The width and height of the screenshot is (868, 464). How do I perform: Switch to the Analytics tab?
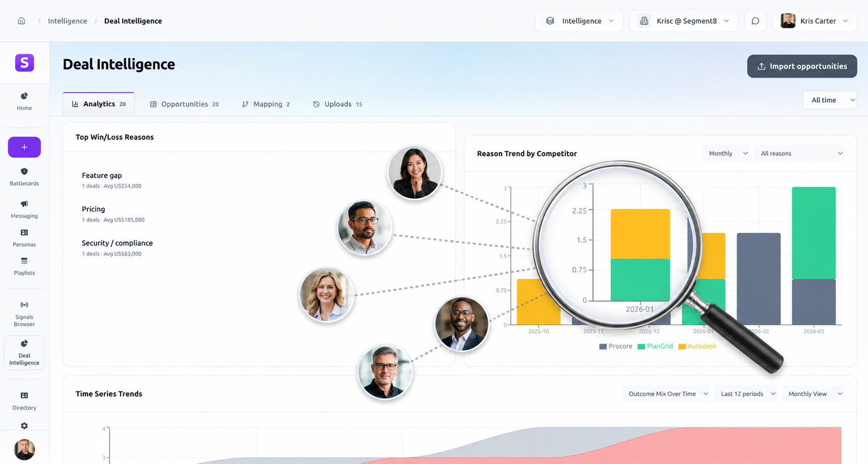99,104
